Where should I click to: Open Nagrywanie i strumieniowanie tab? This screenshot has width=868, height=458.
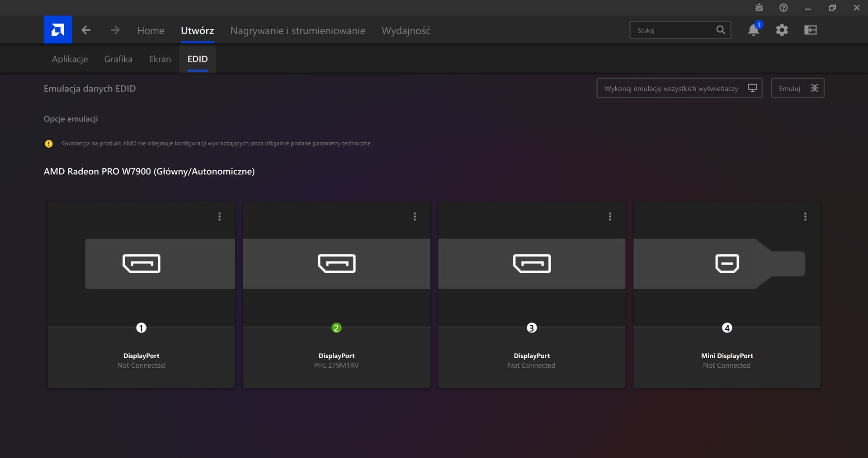coord(298,31)
